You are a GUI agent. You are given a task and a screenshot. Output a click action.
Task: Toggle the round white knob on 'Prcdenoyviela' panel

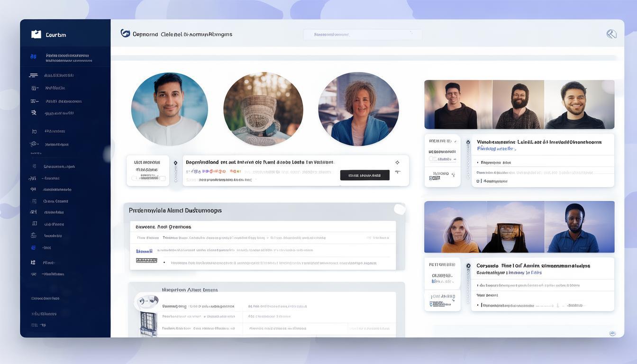click(400, 209)
